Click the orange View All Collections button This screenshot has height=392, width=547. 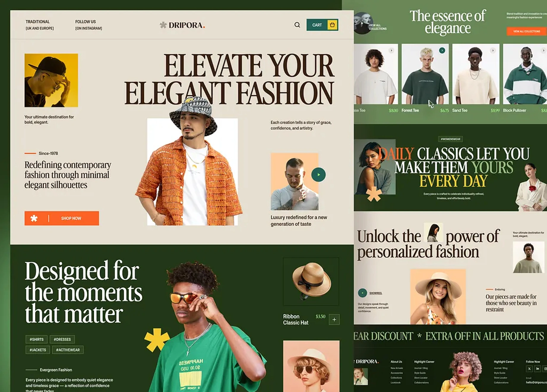(527, 31)
